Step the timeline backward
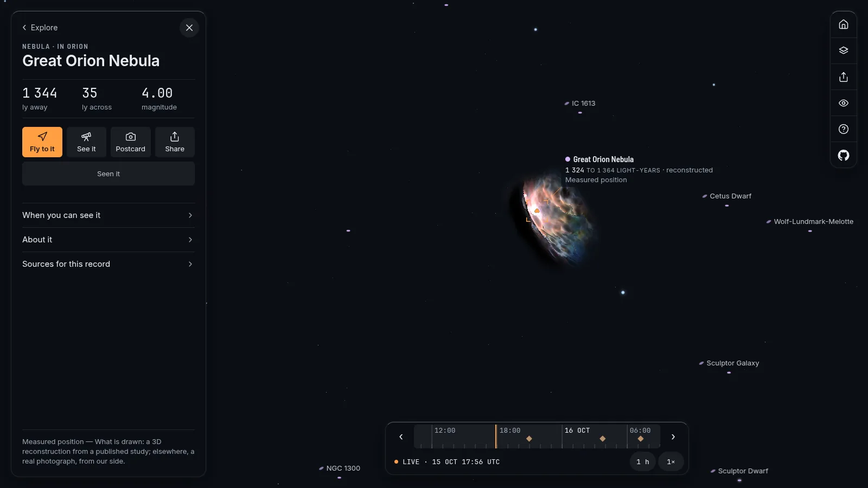 401,436
